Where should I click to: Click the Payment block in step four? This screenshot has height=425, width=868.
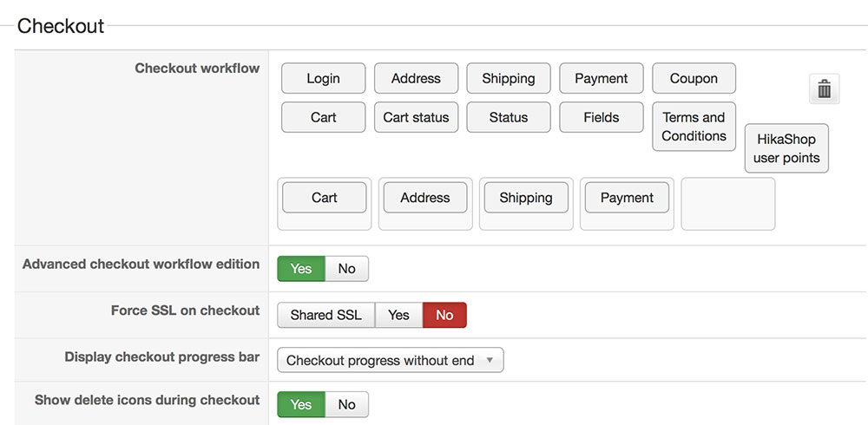pos(626,198)
